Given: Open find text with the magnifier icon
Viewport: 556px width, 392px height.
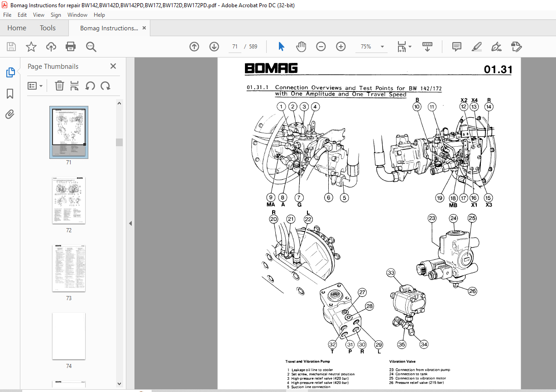Looking at the screenshot, I should click(x=91, y=47).
